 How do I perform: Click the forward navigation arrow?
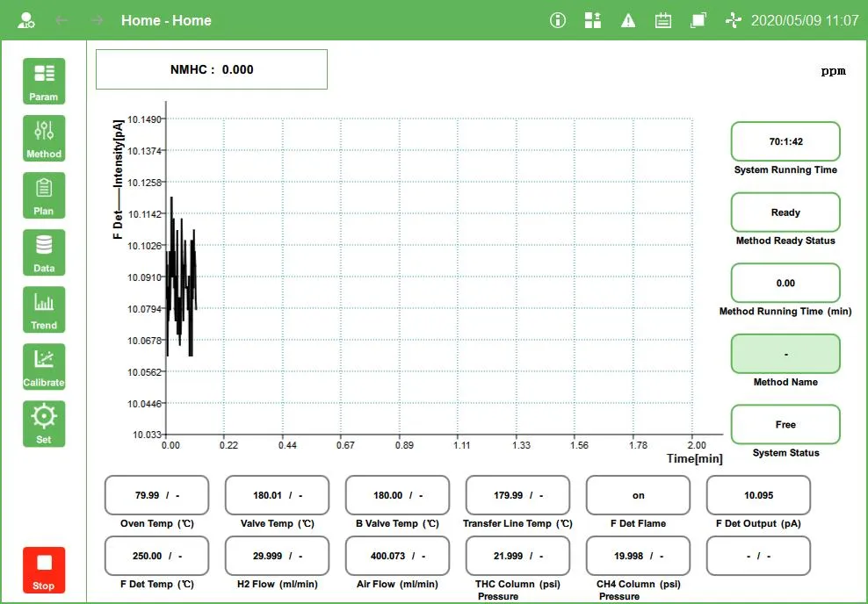click(x=95, y=19)
